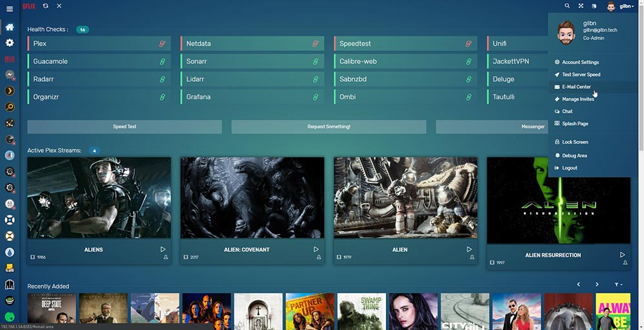644x330 pixels.
Task: Open the SABnzbd icon in sidebar
Action: click(10, 267)
